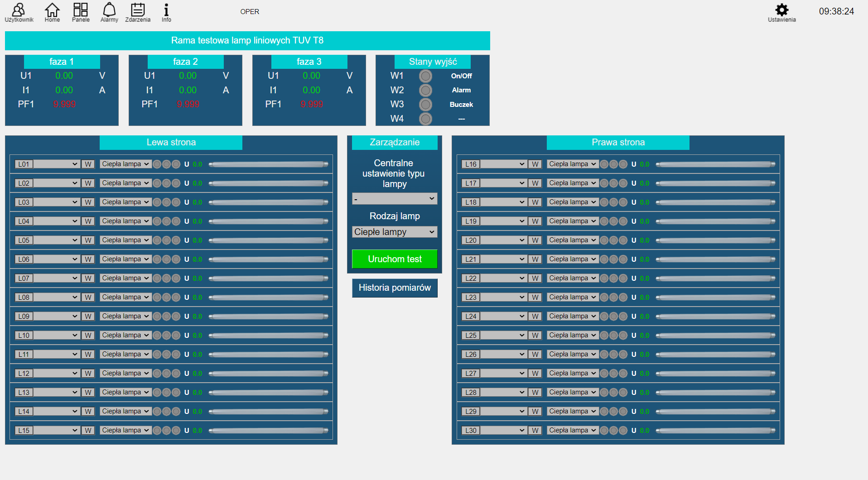Image resolution: width=868 pixels, height=480 pixels.
Task: Expand the Rodzaj lamp dropdown
Action: point(394,232)
